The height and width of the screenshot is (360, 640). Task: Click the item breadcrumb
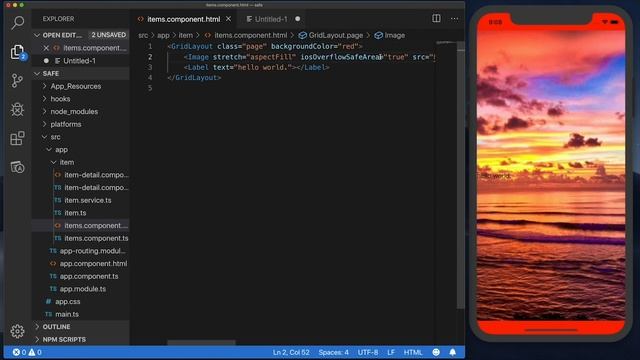tap(185, 36)
